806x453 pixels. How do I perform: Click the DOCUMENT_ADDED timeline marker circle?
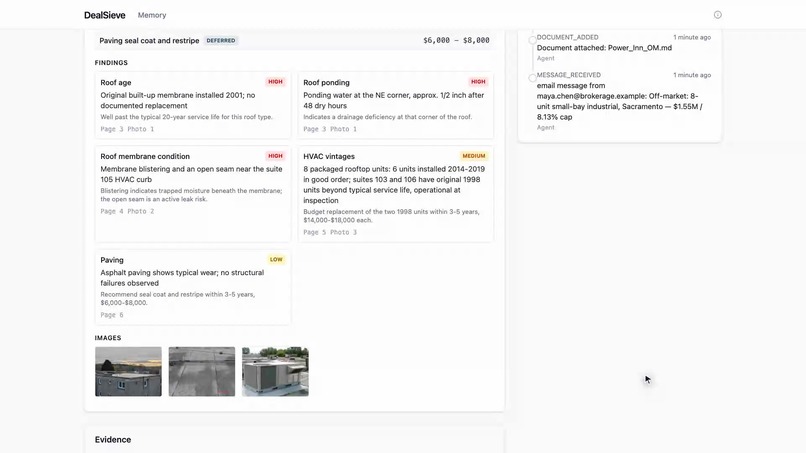pyautogui.click(x=533, y=40)
